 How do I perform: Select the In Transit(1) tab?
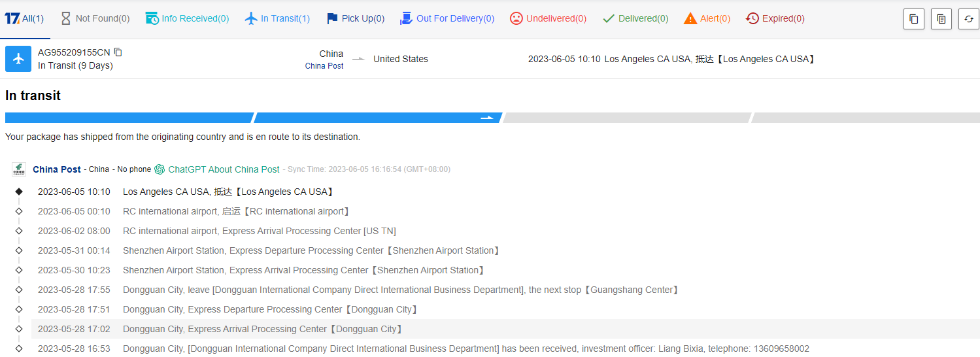click(x=277, y=18)
